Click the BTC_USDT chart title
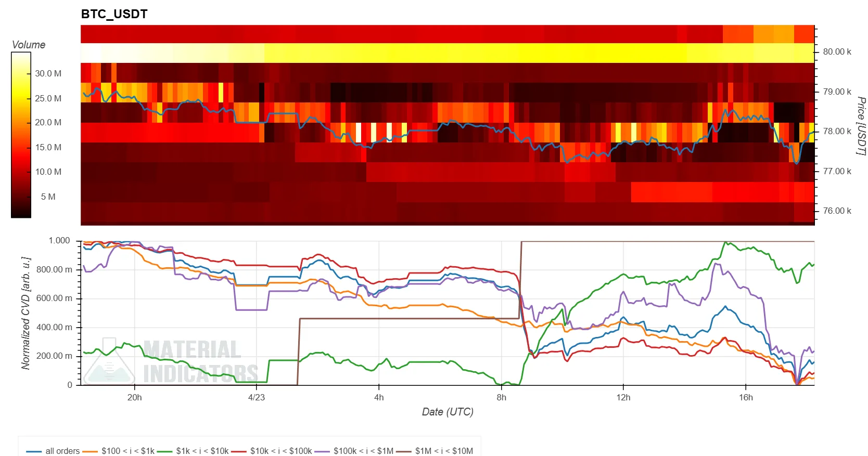This screenshot has height=456, width=868. pyautogui.click(x=114, y=14)
